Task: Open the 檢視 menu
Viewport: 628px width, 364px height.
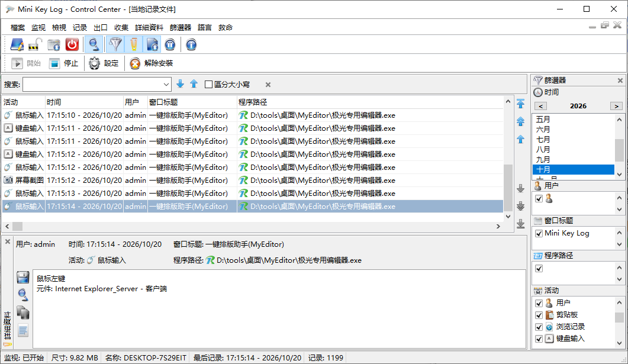Action: pos(59,28)
